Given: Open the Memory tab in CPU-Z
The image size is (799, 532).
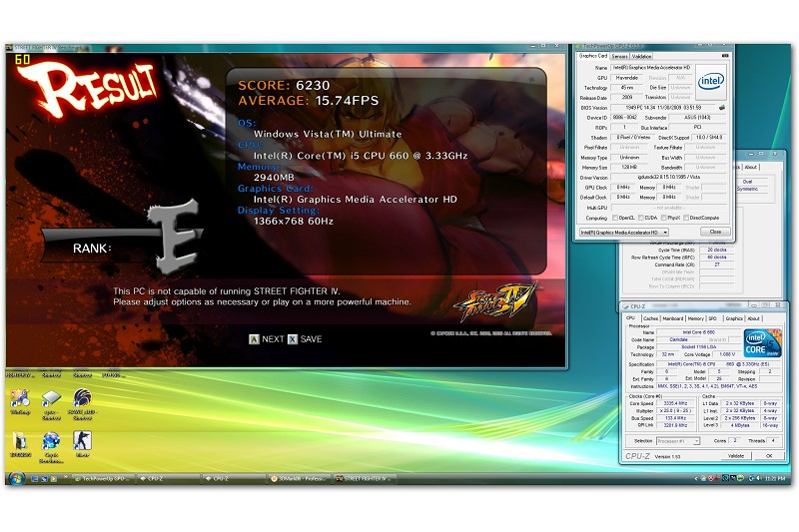Looking at the screenshot, I should coord(695,318).
